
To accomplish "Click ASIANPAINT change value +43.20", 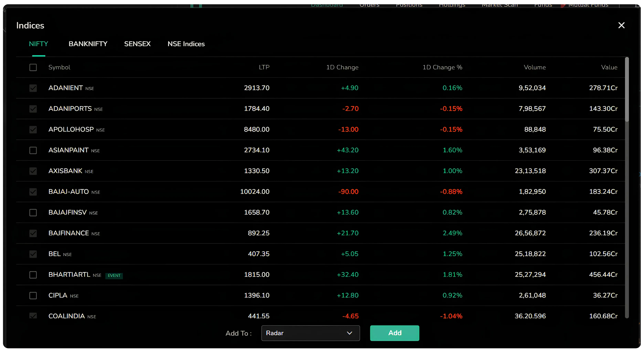I will (x=347, y=150).
